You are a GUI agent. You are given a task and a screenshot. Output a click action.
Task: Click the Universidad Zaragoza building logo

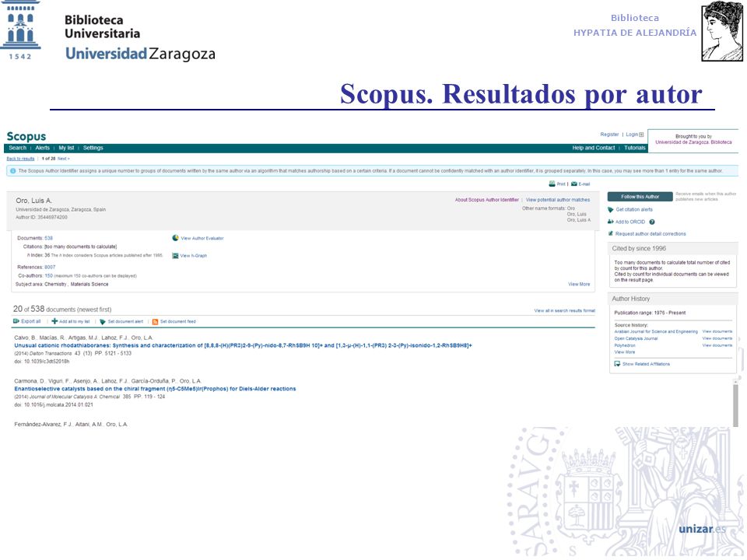pyautogui.click(x=20, y=30)
